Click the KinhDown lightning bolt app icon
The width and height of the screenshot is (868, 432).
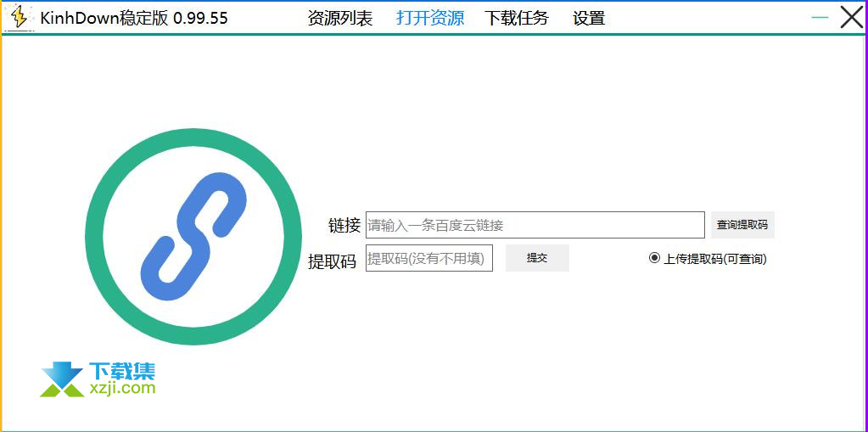click(x=20, y=17)
